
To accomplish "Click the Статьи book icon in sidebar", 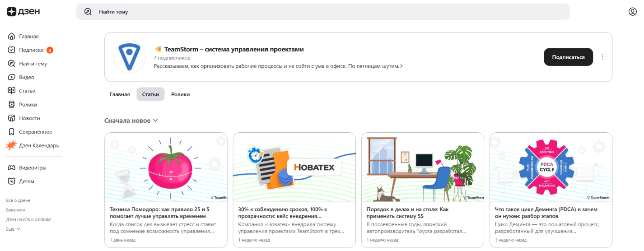I will tap(12, 91).
